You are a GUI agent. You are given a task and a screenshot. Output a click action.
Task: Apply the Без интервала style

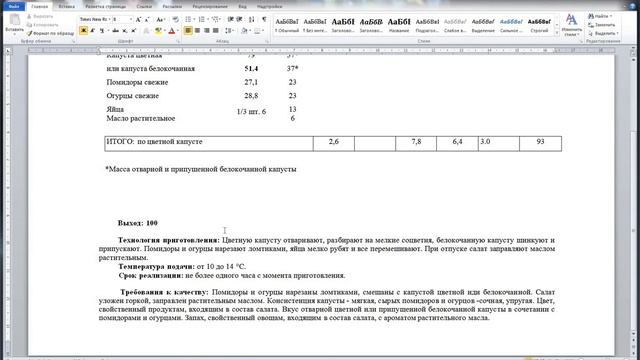(x=315, y=25)
